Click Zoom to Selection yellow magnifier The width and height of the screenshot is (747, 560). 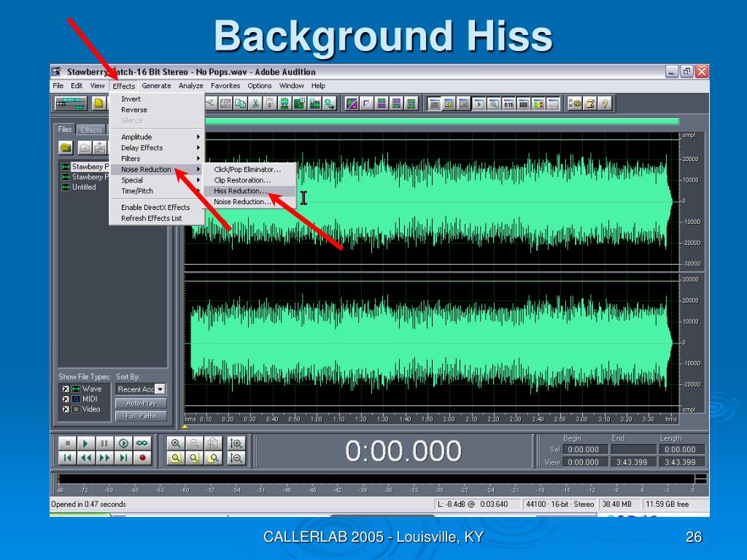point(176,458)
